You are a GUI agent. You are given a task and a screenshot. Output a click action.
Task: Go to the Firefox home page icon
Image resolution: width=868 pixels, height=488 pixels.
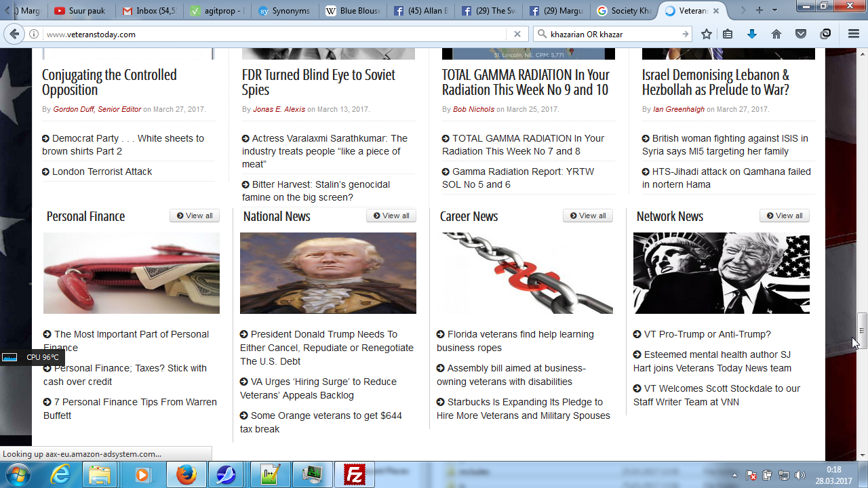click(776, 34)
